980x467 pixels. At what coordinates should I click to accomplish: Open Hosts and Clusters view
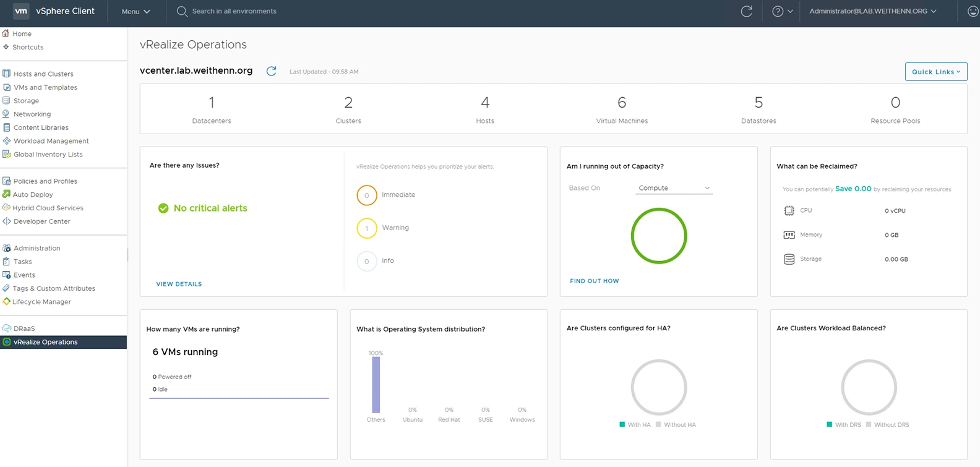(x=43, y=74)
